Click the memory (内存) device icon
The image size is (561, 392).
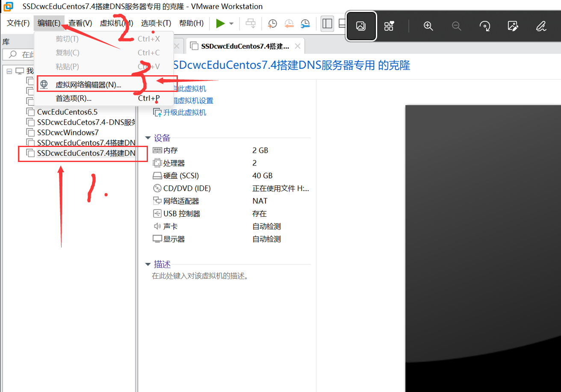(x=157, y=150)
